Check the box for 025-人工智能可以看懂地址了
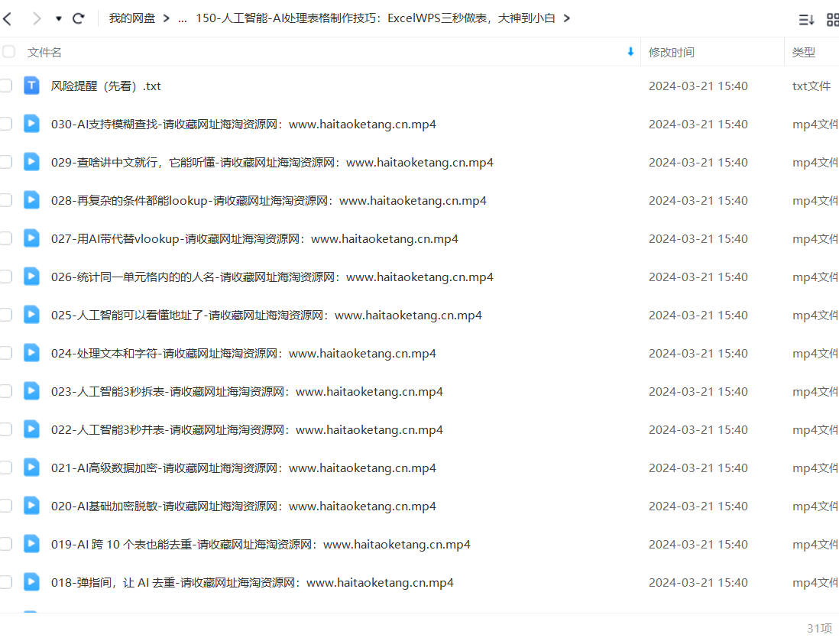This screenshot has height=644, width=839. [x=6, y=315]
